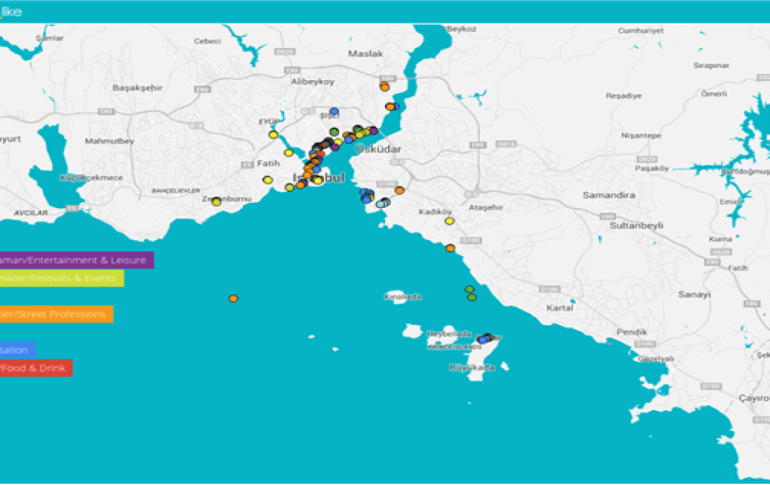770x485 pixels.
Task: Click the purple marker north of Üsküdar
Action: 373,131
